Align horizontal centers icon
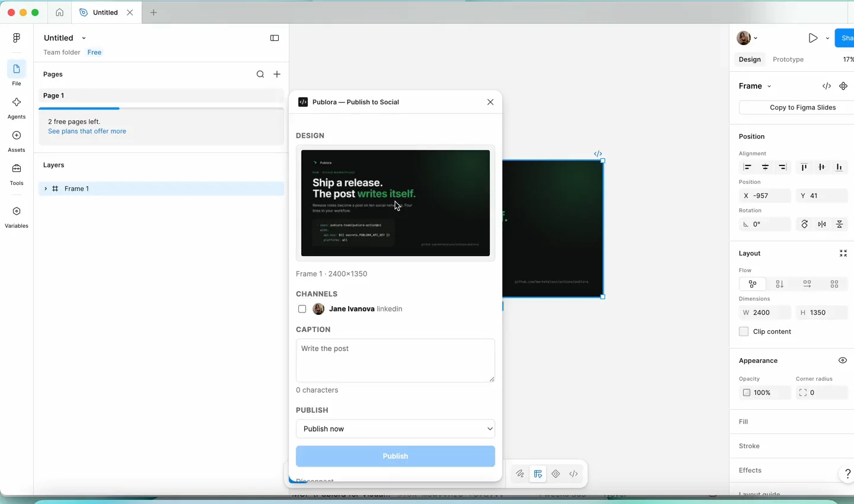 766,167
